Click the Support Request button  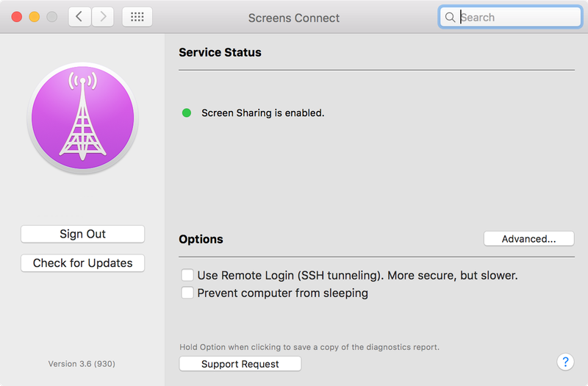point(240,364)
